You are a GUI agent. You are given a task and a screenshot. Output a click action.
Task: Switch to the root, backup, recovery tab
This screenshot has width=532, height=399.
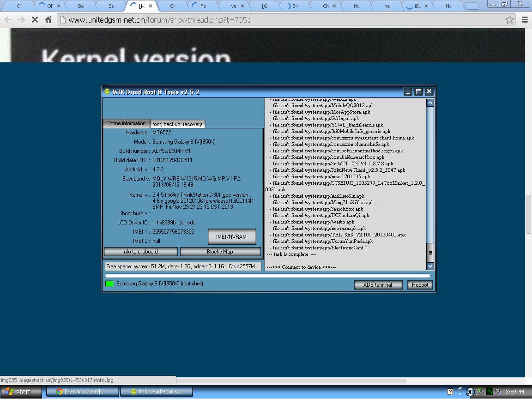point(177,124)
